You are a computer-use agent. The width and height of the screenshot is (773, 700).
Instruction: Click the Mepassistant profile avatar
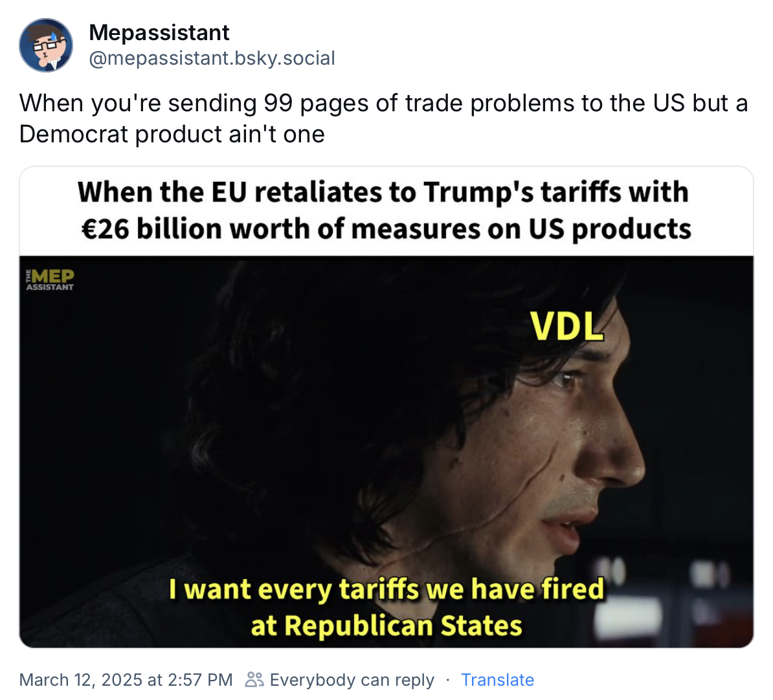tap(46, 45)
